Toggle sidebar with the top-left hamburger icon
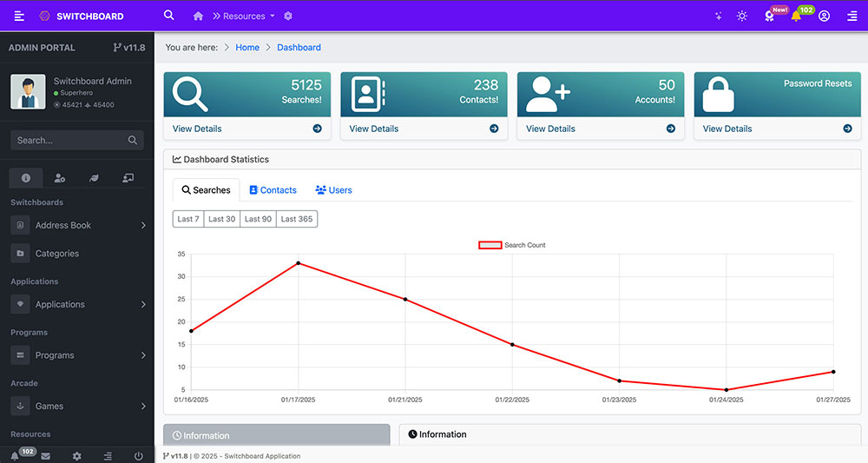Viewport: 868px width, 463px height. coord(19,17)
